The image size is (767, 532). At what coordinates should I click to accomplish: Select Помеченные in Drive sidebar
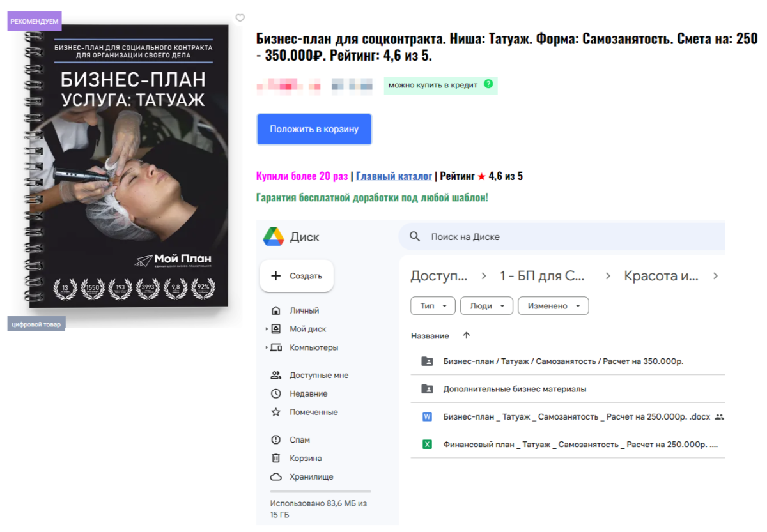[314, 413]
